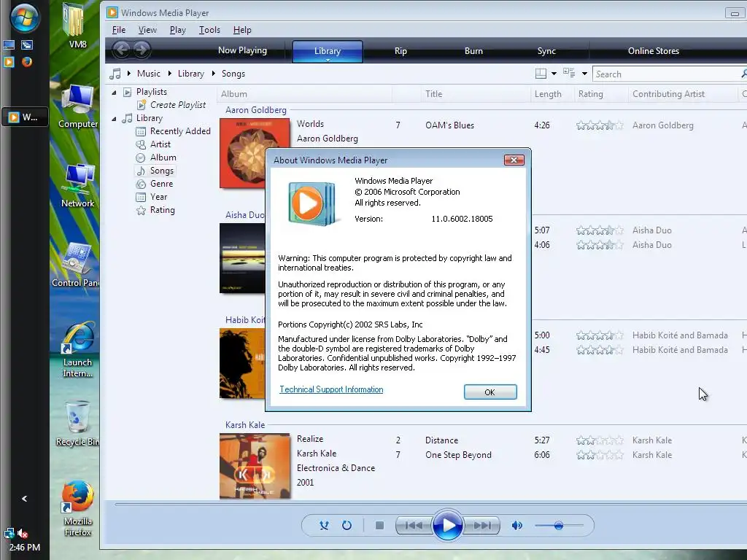Click the Media Player taskbar button
The width and height of the screenshot is (747, 560).
pos(25,117)
